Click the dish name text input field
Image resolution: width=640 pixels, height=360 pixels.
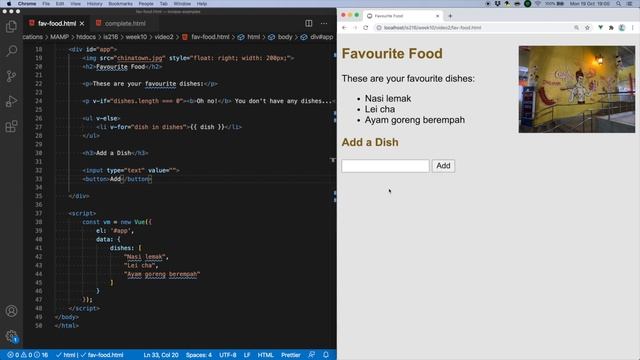pos(385,166)
